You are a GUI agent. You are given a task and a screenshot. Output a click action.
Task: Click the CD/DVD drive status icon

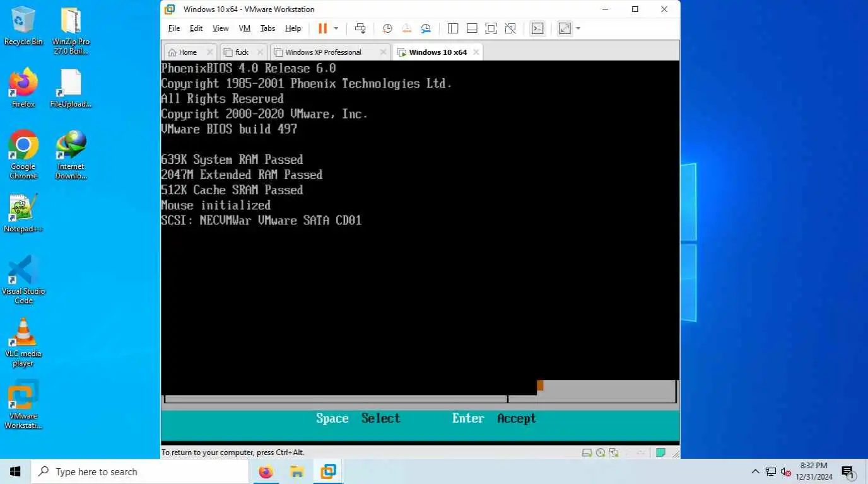tap(601, 452)
